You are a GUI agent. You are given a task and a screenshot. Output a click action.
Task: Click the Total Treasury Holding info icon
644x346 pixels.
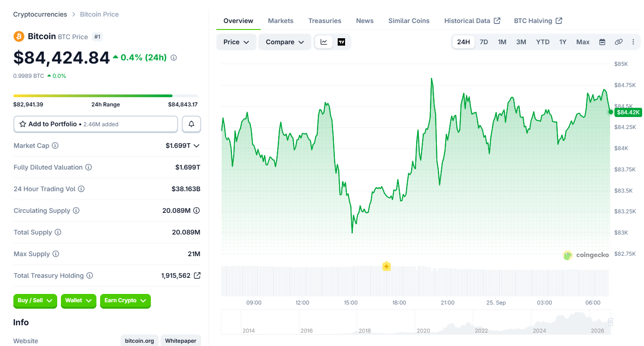(x=90, y=276)
